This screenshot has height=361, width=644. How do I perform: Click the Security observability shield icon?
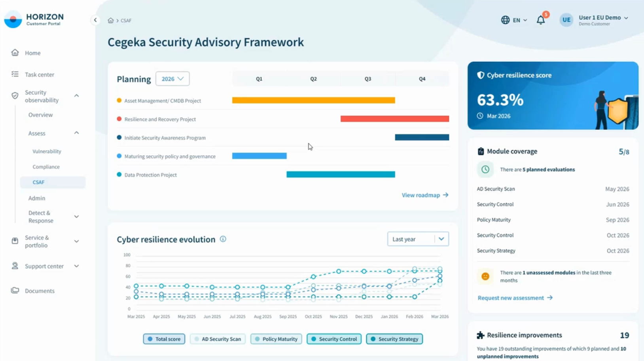click(14, 95)
